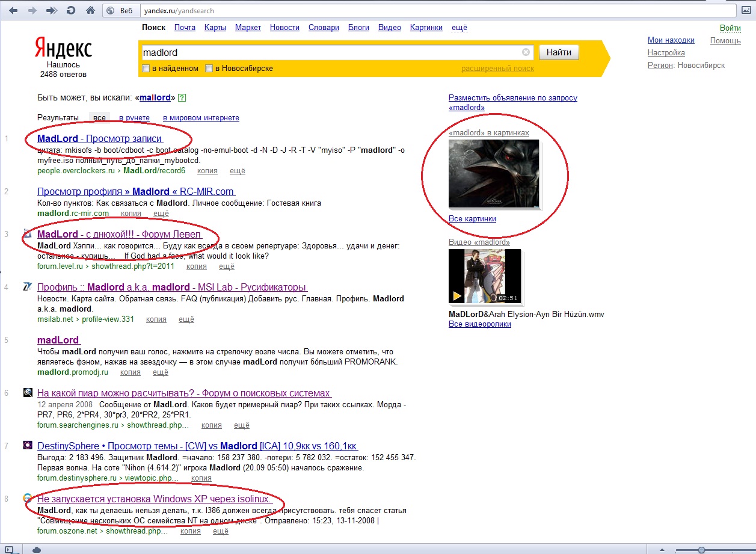Expand the 'ещё' services dropdown
The height and width of the screenshot is (554, 756).
(459, 28)
